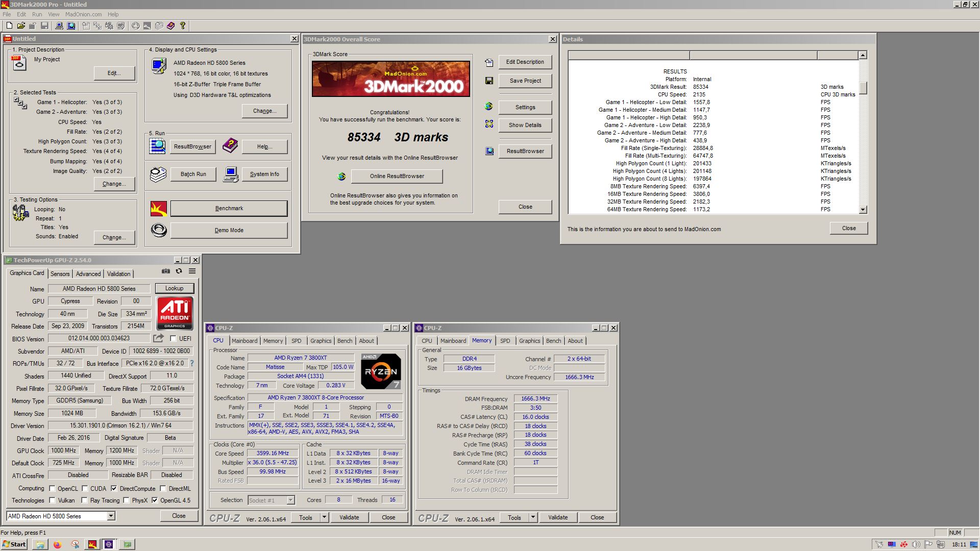Open the GPU selection dropdown in GPU-Z
This screenshot has width=980, height=551.
point(111,516)
